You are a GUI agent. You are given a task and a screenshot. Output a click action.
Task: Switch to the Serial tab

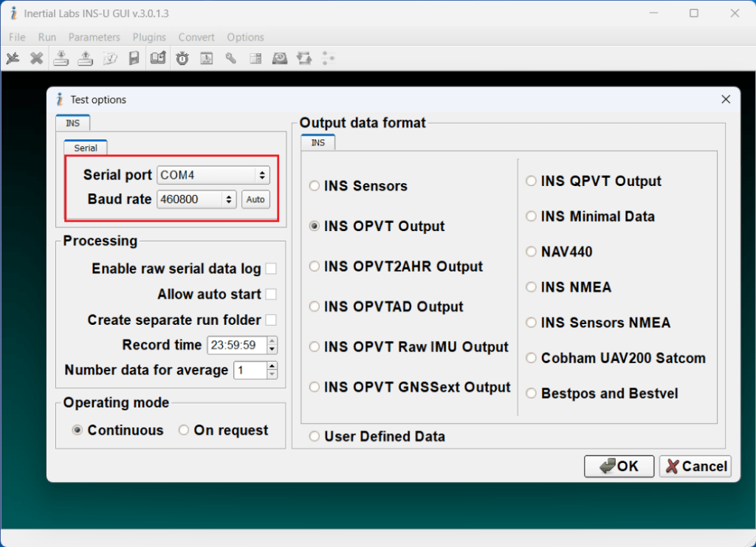[85, 148]
